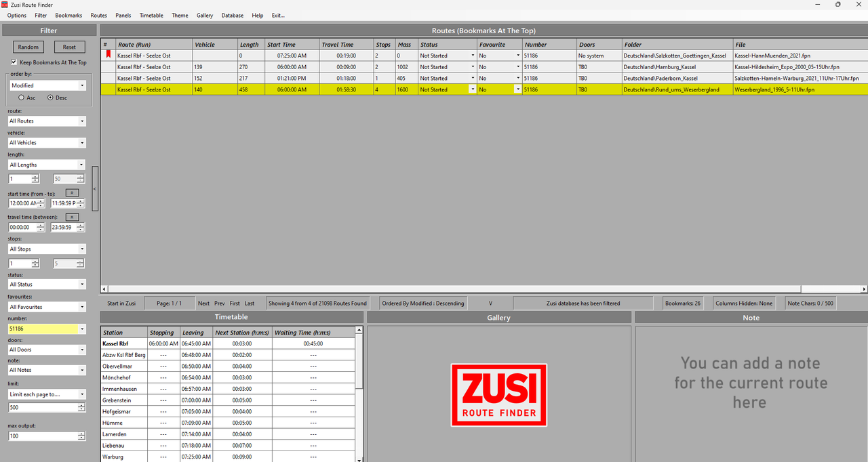Screen dimensions: 868x462
Task: Click the Reset filter button
Action: (69, 47)
